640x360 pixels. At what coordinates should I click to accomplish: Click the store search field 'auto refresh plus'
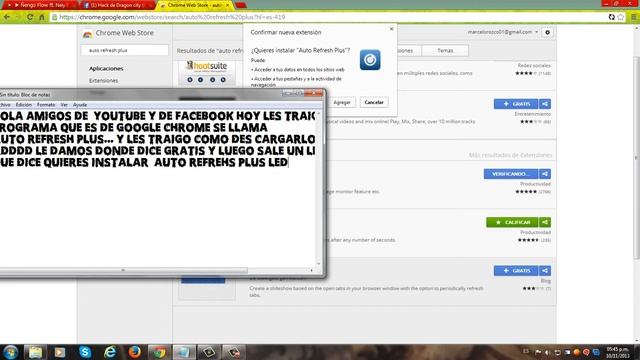(124, 50)
